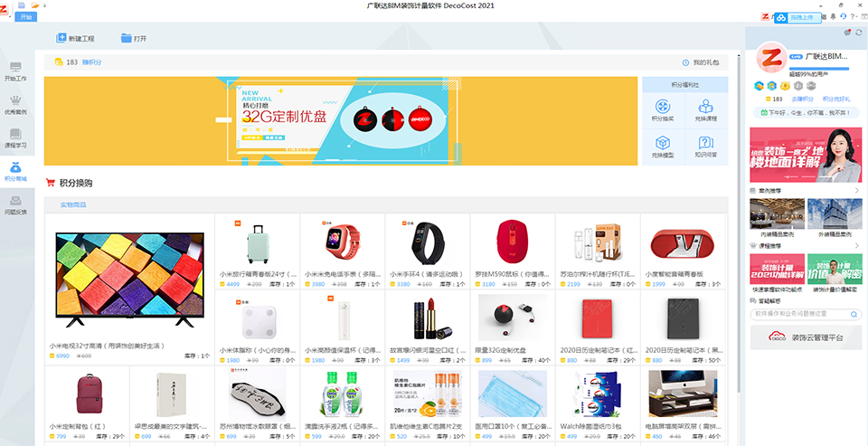Image resolution: width=868 pixels, height=446 pixels.
Task: Open the black 2020日历定制笔记本 product
Action: pyautogui.click(x=684, y=327)
